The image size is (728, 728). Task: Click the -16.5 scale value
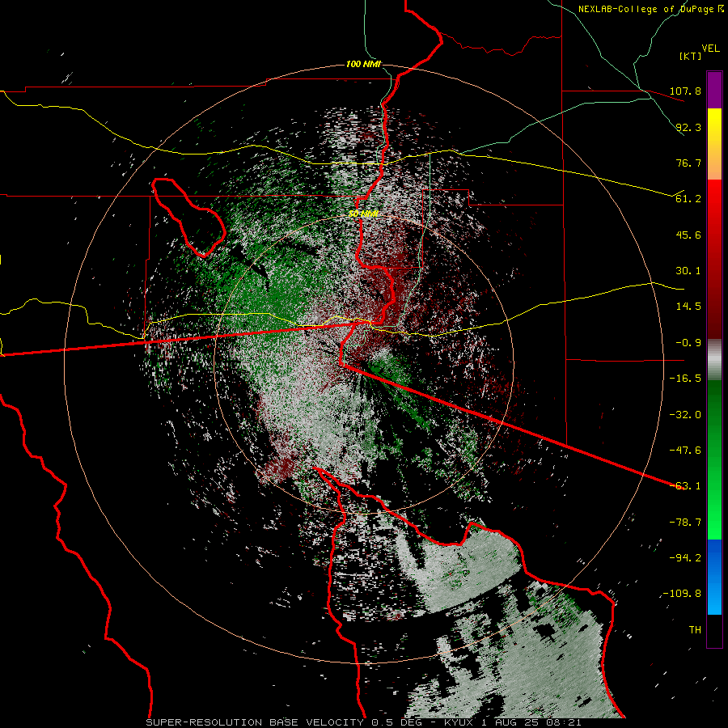coord(685,379)
